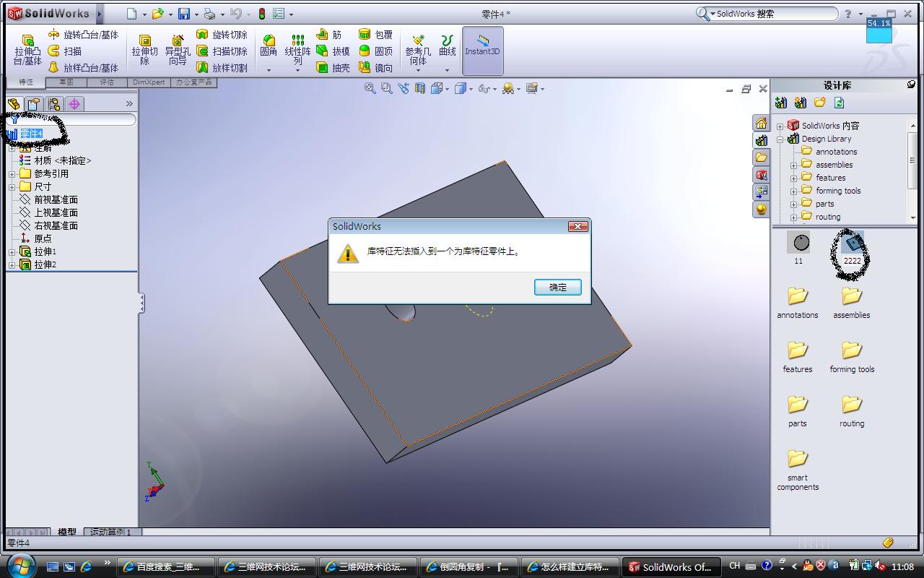Toggle the 设计库 task pane pin
924x578 pixels.
click(912, 85)
